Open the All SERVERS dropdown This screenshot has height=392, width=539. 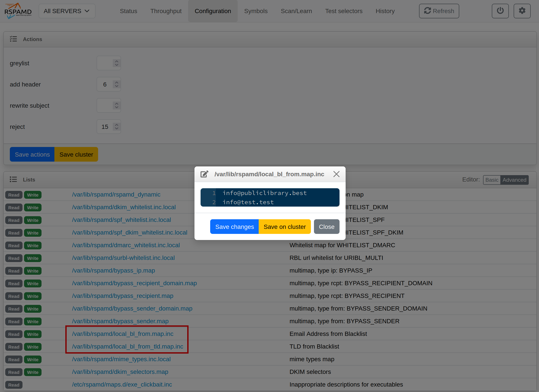point(67,11)
